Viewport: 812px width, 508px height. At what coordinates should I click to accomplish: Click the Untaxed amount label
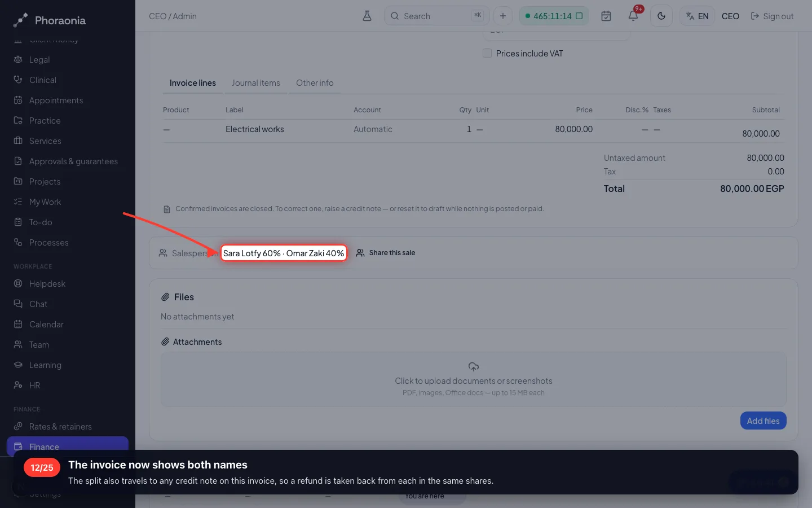[634, 158]
